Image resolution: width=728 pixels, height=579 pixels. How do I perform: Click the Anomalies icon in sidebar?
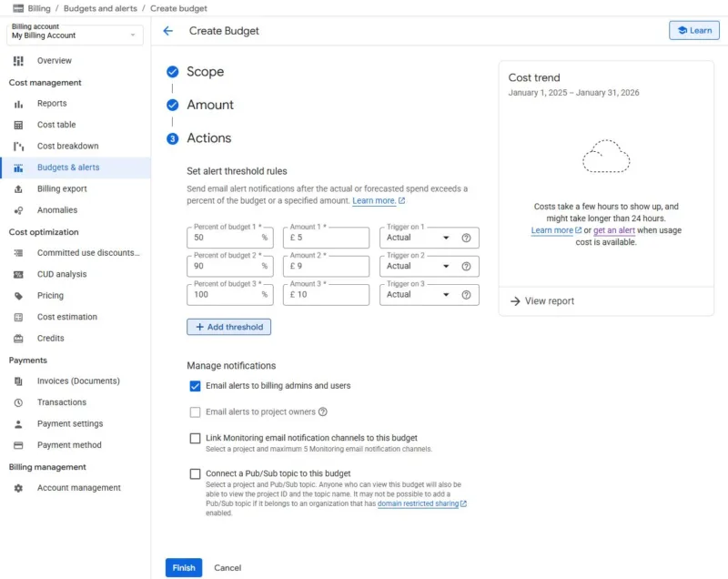point(18,210)
